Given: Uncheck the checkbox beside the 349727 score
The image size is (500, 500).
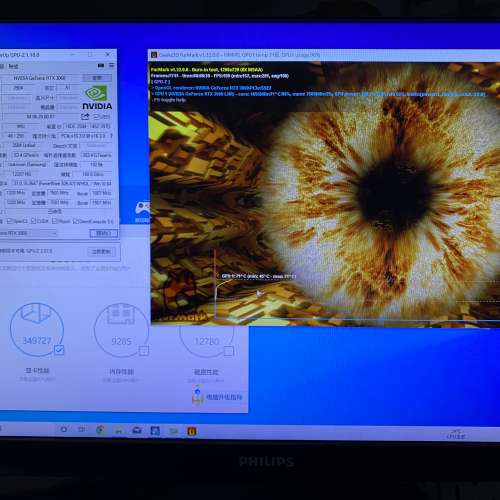Looking at the screenshot, I should coord(59,350).
